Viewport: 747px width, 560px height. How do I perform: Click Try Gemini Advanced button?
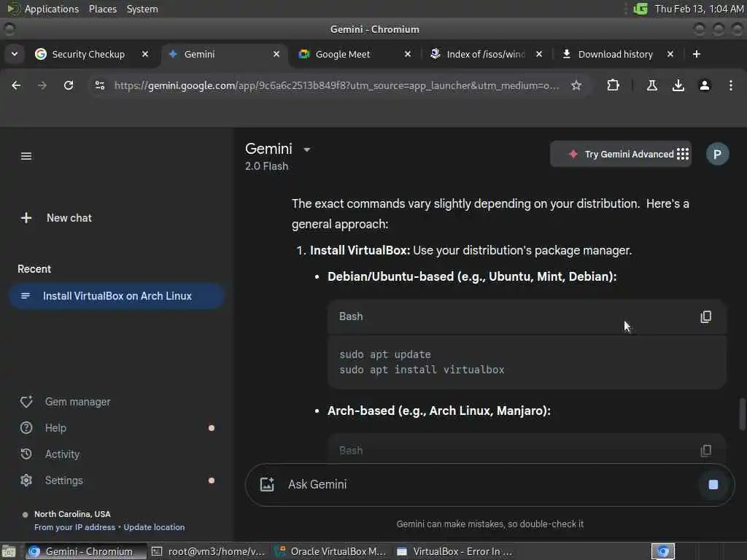coord(621,154)
